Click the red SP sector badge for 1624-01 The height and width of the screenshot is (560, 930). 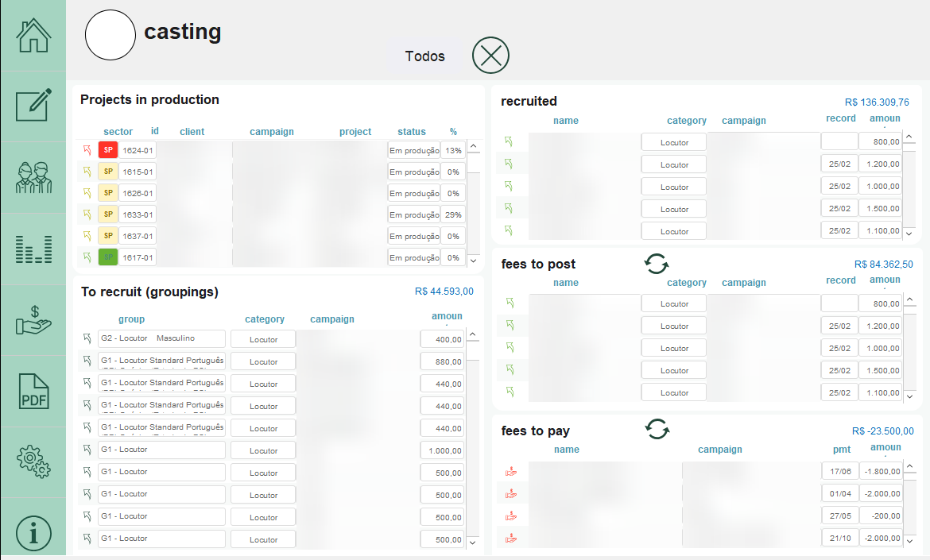pyautogui.click(x=108, y=150)
